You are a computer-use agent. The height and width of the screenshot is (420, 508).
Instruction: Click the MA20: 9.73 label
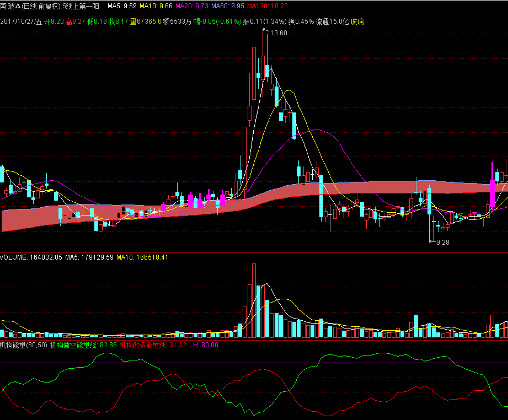tap(192, 6)
